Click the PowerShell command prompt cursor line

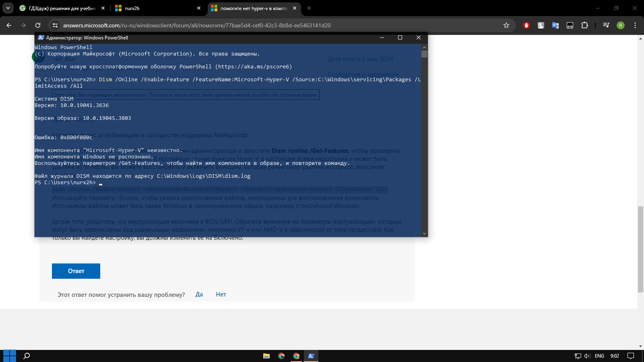68,183
